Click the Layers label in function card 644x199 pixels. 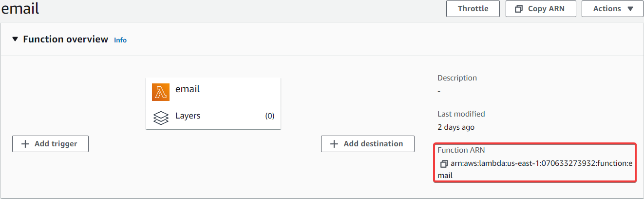tap(188, 116)
